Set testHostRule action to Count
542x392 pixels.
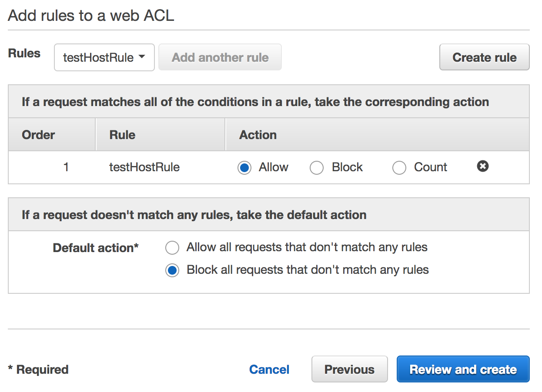[399, 168]
